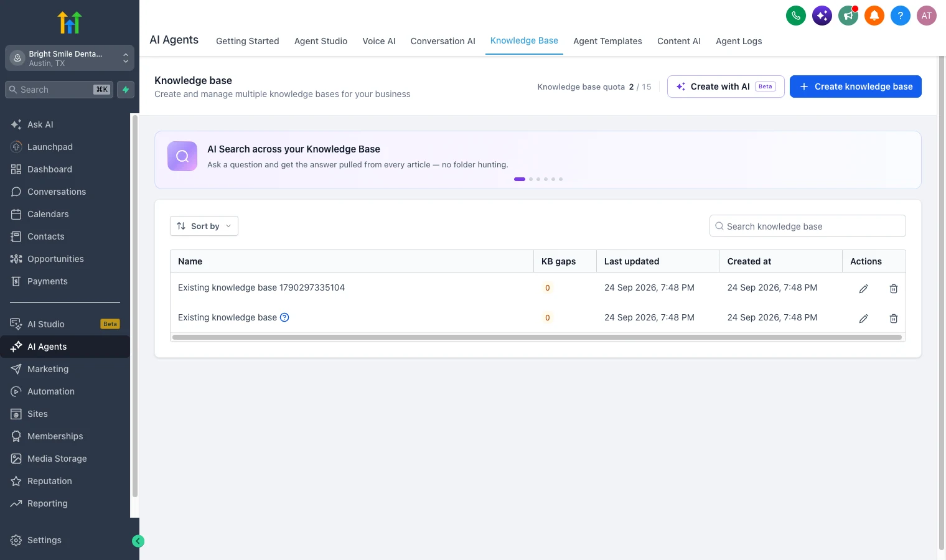Click the green phone dialer icon
Image resolution: width=946 pixels, height=560 pixels.
click(x=796, y=16)
